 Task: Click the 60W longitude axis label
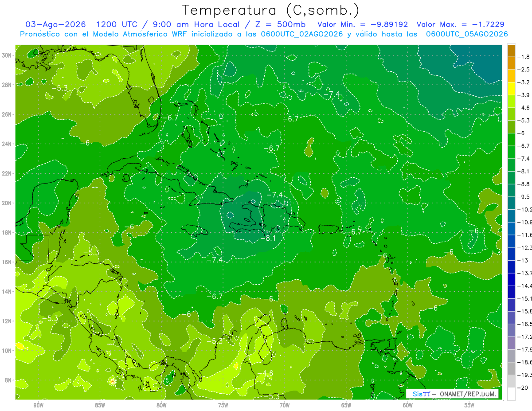point(408,405)
